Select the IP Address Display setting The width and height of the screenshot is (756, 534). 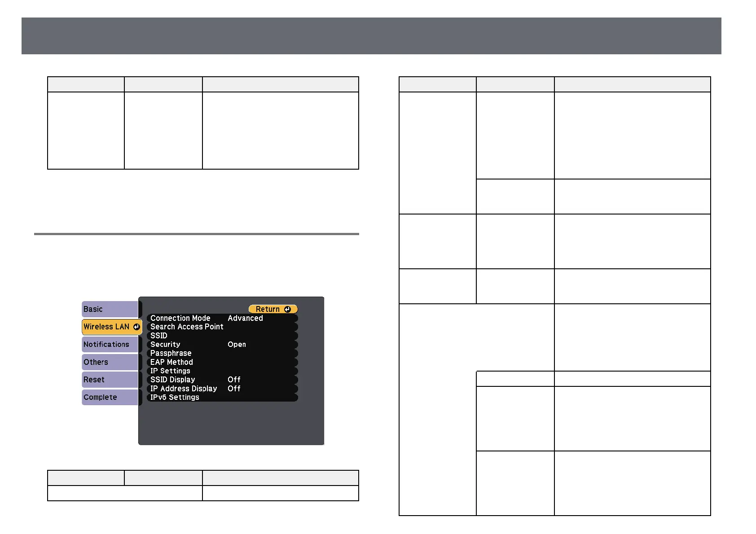tap(222, 389)
